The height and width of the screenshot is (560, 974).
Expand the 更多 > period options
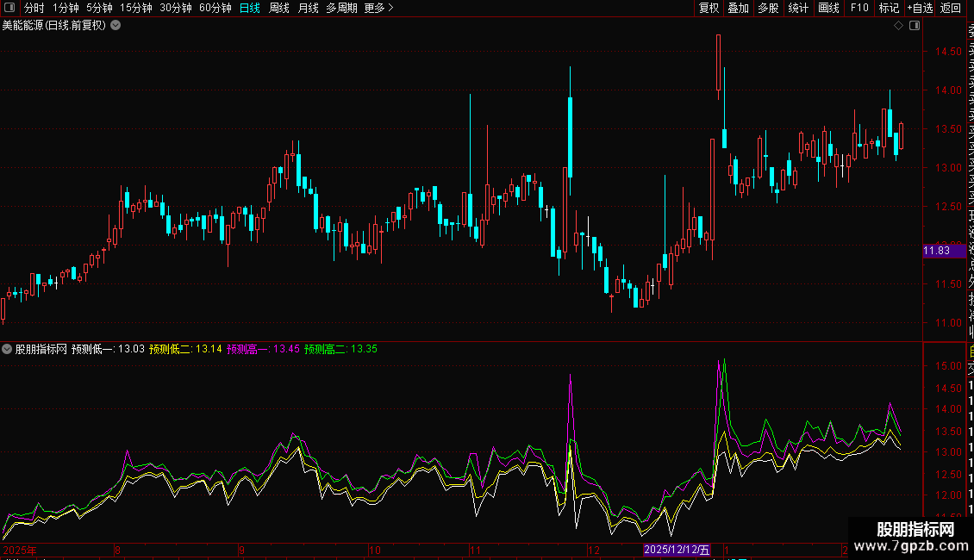click(378, 8)
